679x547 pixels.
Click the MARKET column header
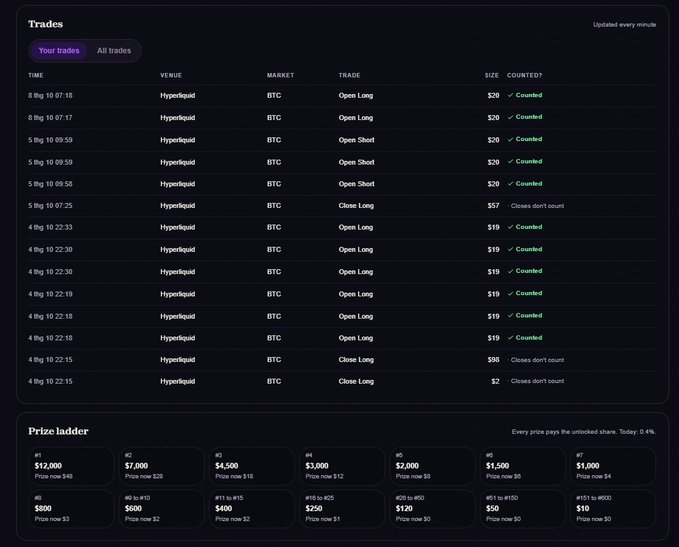[281, 75]
